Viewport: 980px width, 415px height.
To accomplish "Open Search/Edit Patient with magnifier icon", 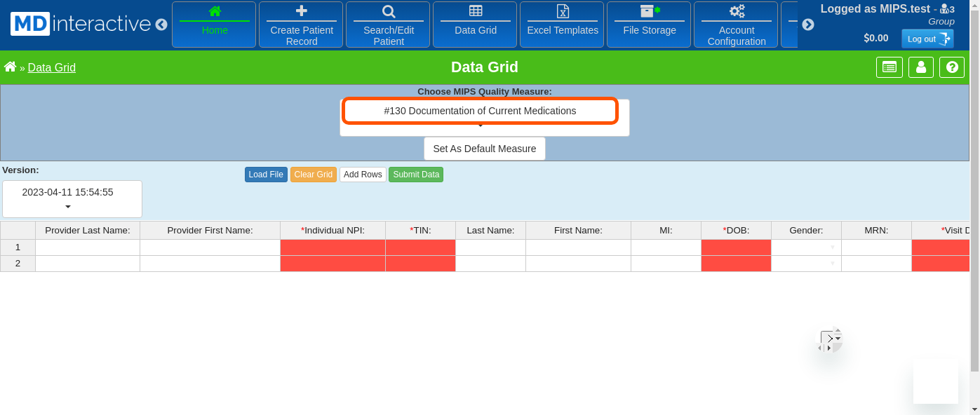I will [x=388, y=25].
